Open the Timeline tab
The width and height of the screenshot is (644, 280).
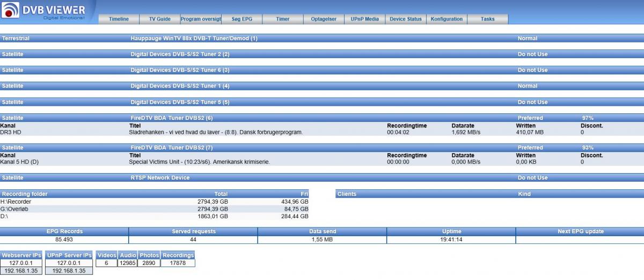click(119, 19)
